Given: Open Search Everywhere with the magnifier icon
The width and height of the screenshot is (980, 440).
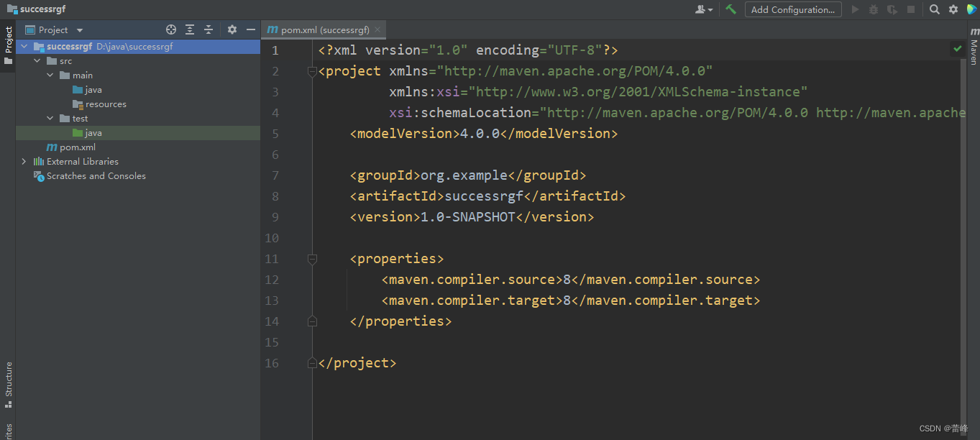Looking at the screenshot, I should tap(934, 9).
